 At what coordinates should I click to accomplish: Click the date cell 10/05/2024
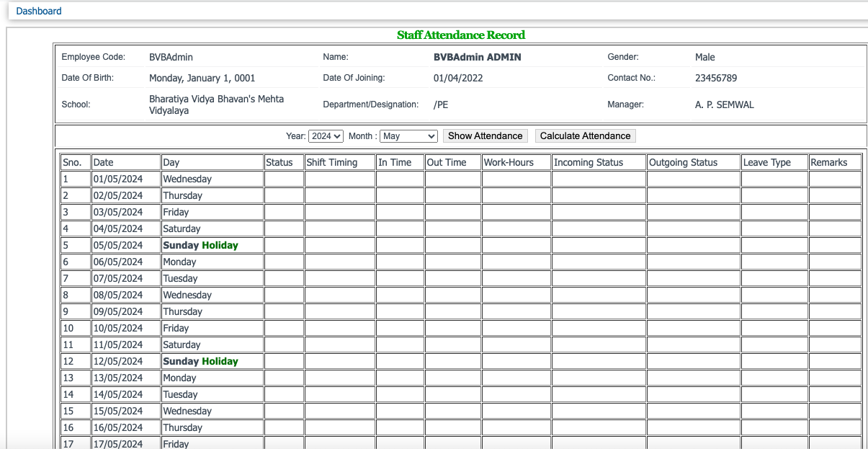tap(126, 328)
